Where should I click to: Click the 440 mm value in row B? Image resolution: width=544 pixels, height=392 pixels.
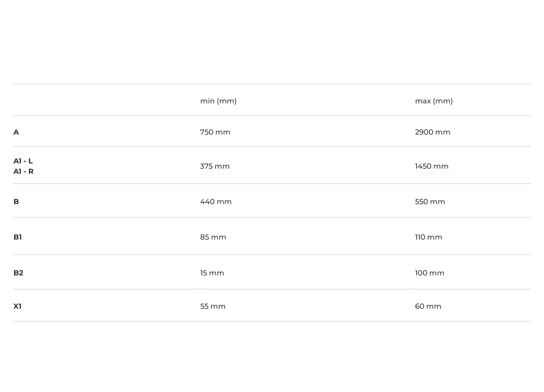coord(216,202)
